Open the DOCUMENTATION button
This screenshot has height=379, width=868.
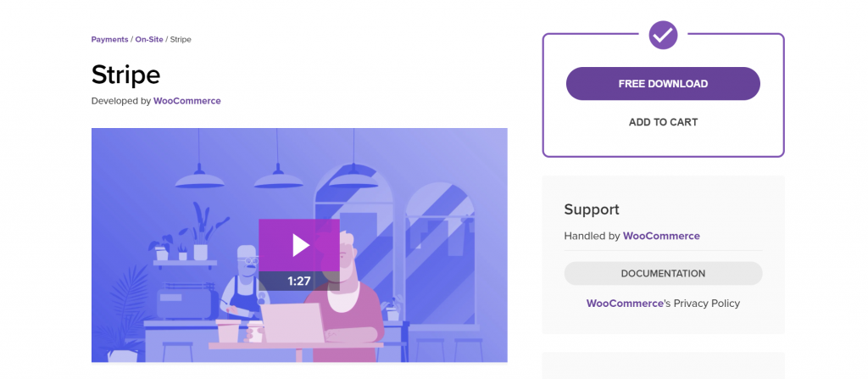coord(663,273)
